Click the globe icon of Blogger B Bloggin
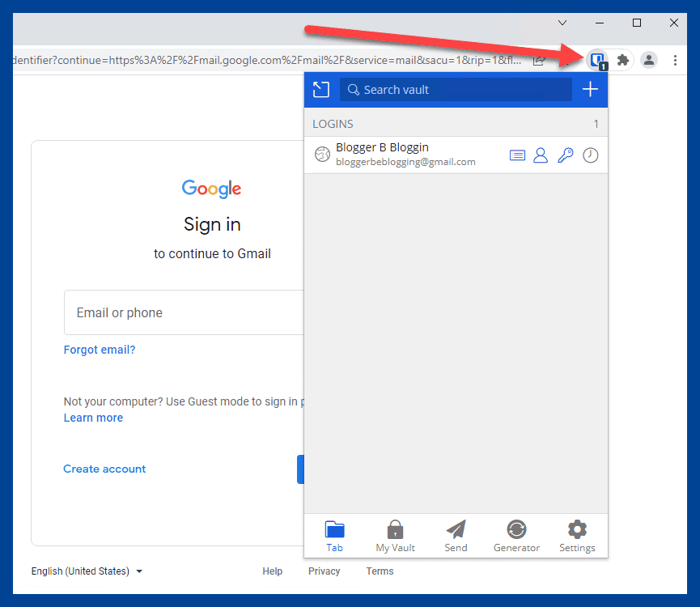Image resolution: width=700 pixels, height=607 pixels. [x=322, y=155]
